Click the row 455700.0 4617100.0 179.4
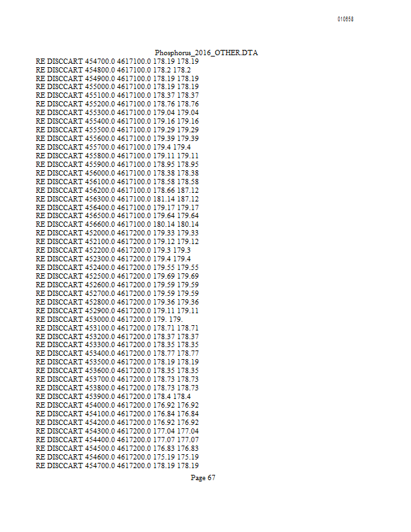 tap(113, 147)
